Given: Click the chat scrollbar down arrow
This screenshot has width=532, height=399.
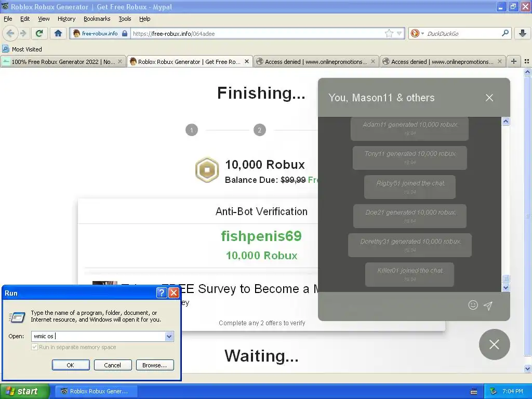Looking at the screenshot, I should [x=506, y=288].
